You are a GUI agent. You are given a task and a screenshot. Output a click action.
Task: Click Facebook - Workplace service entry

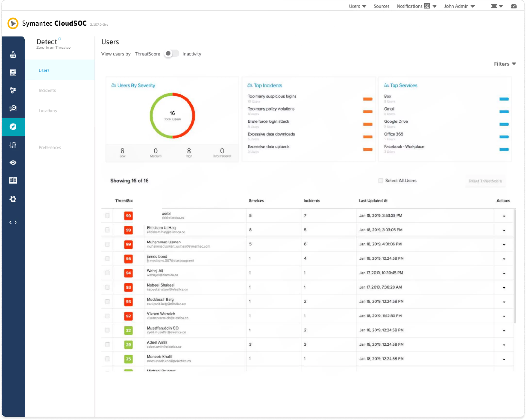(404, 146)
